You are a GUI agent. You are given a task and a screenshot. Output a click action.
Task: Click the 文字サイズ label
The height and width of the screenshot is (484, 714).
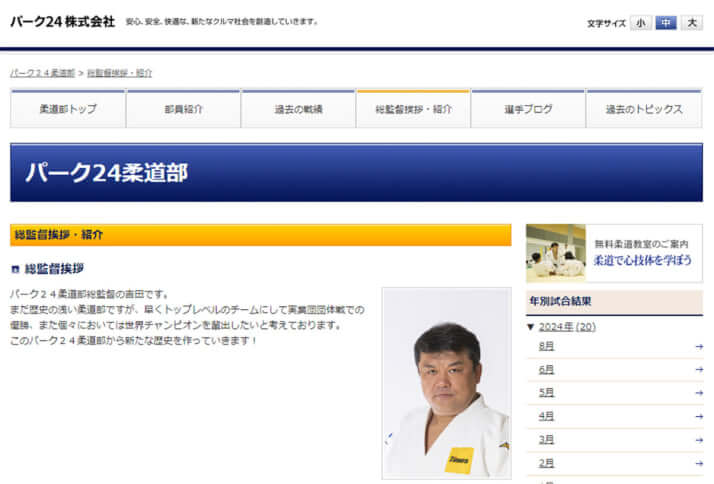606,23
